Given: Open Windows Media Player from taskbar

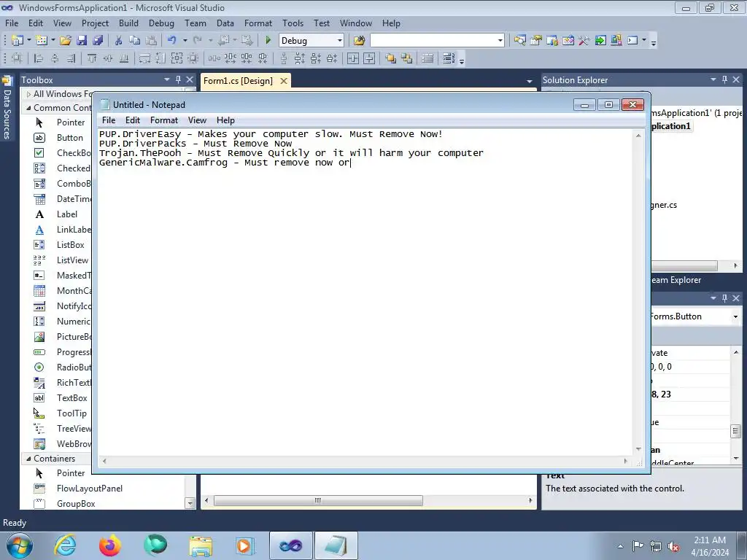Looking at the screenshot, I should pos(245,545).
